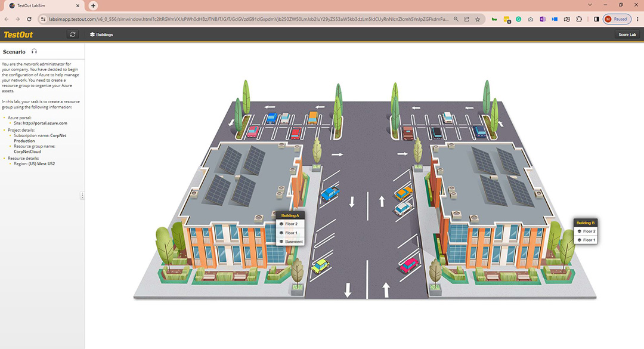Click the Score Lab button

click(x=627, y=35)
